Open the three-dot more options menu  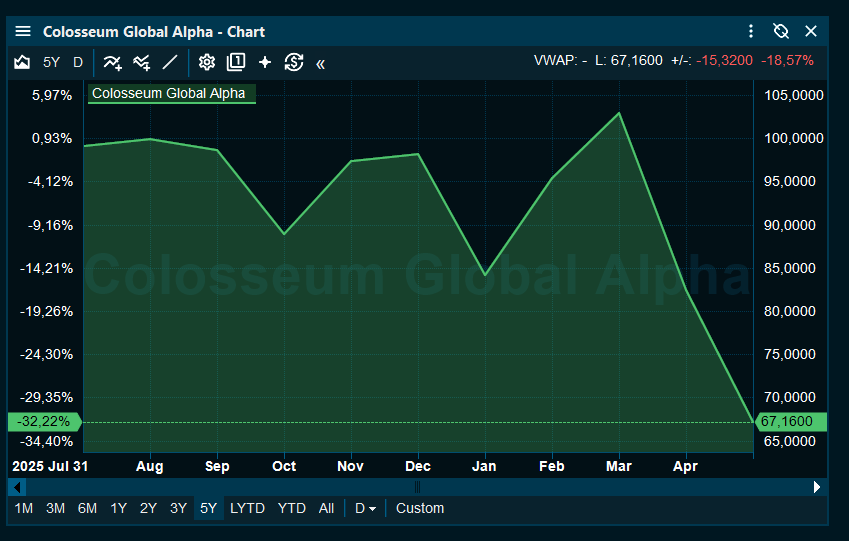pos(750,31)
